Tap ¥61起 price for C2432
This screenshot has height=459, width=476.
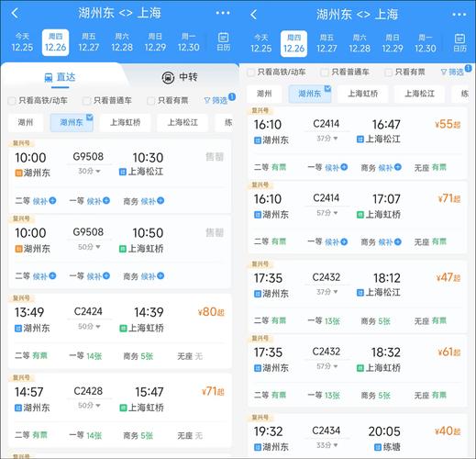click(449, 352)
